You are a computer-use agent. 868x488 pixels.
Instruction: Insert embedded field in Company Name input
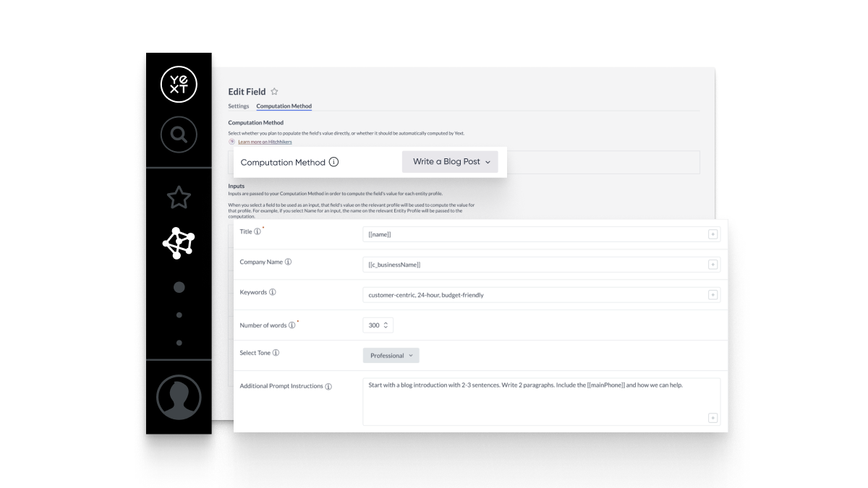coord(712,265)
